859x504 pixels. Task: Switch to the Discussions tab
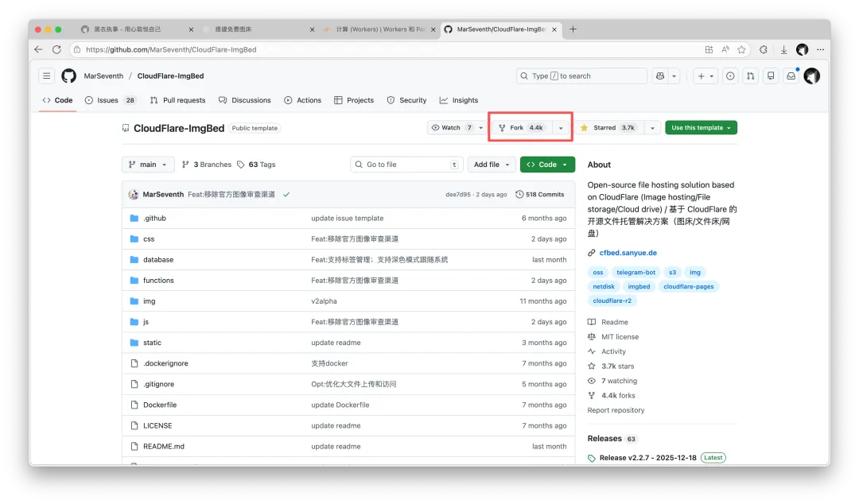pos(245,100)
